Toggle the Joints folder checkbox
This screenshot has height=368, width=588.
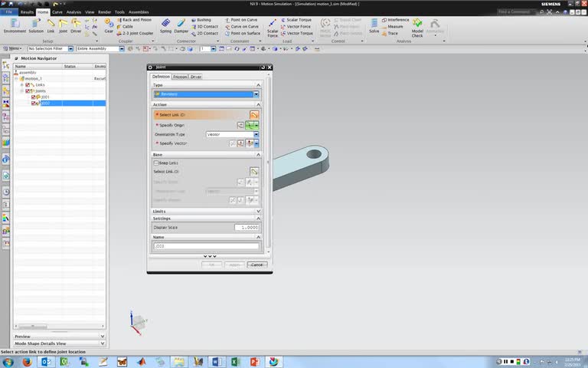[x=28, y=91]
